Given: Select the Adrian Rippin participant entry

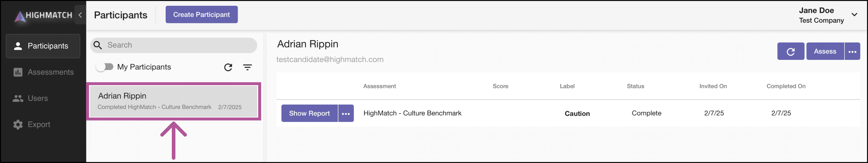Looking at the screenshot, I should 174,101.
